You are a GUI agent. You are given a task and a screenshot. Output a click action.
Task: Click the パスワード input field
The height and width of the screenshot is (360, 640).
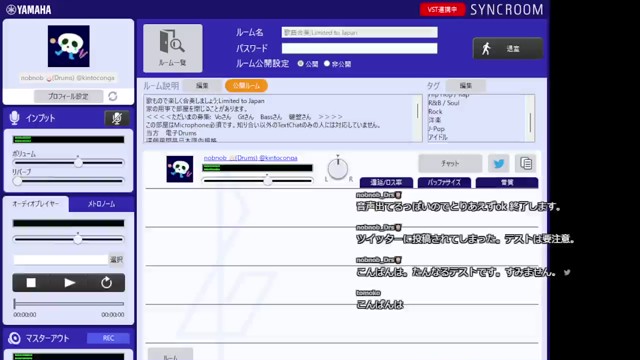pyautogui.click(x=359, y=48)
